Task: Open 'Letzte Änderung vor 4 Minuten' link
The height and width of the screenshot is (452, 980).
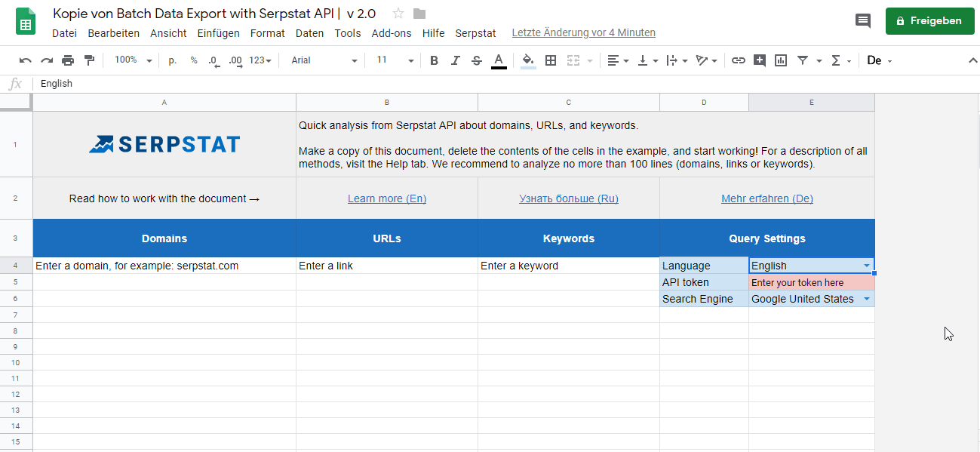Action: pos(584,32)
